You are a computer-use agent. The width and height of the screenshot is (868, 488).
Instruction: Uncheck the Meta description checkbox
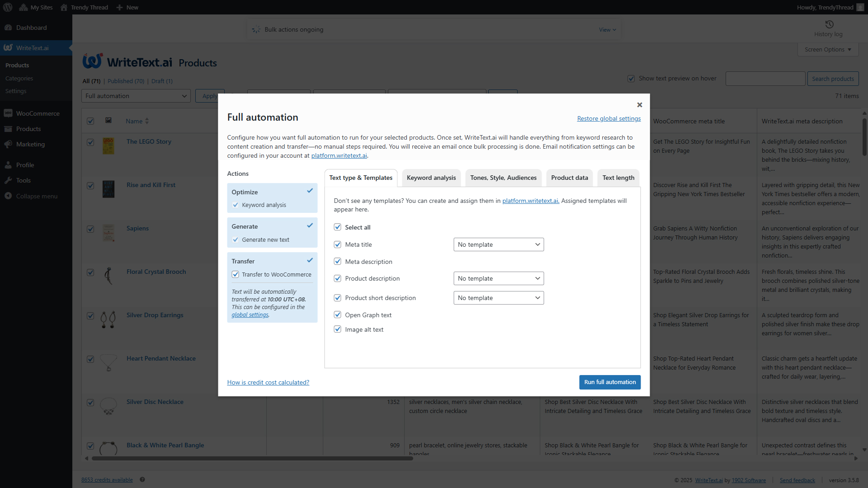[337, 261]
